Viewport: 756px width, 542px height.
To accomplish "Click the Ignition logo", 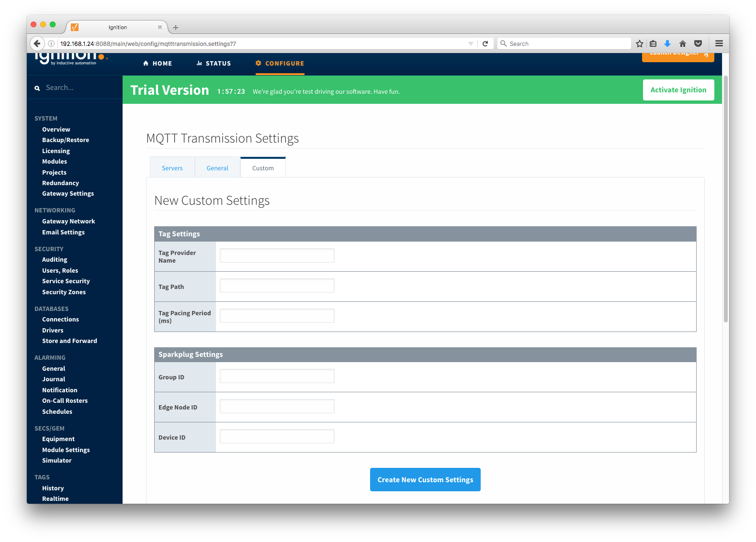I will (71, 59).
